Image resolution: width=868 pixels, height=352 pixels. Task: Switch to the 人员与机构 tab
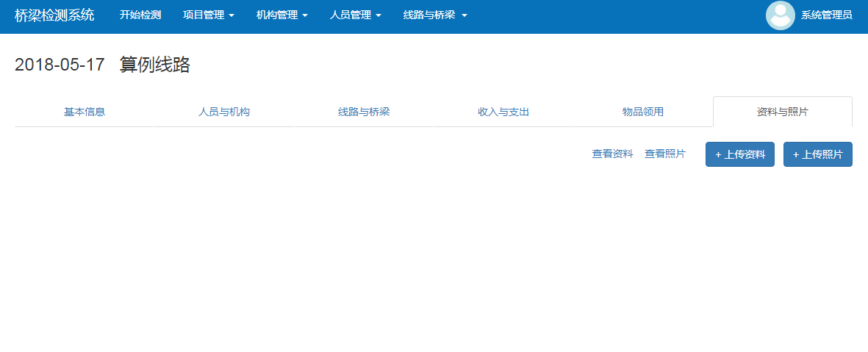pyautogui.click(x=224, y=112)
